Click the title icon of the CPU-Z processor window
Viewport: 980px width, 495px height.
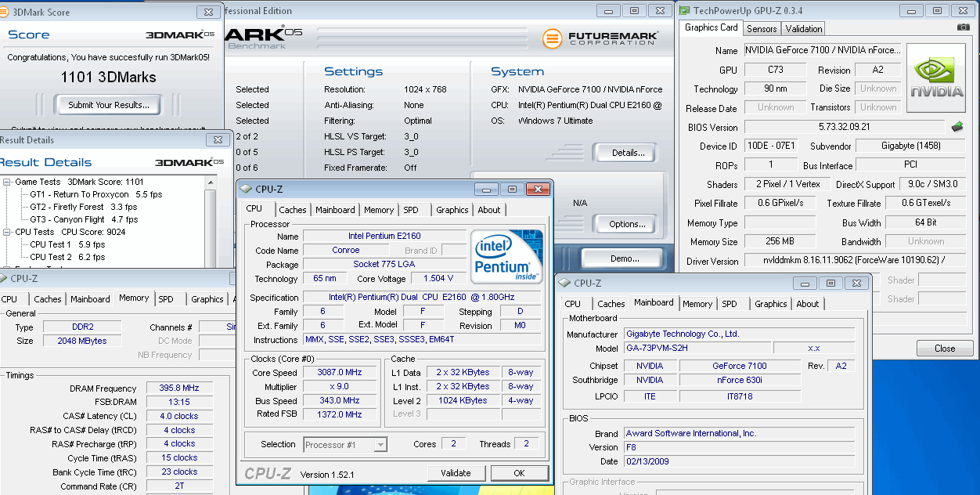click(247, 189)
